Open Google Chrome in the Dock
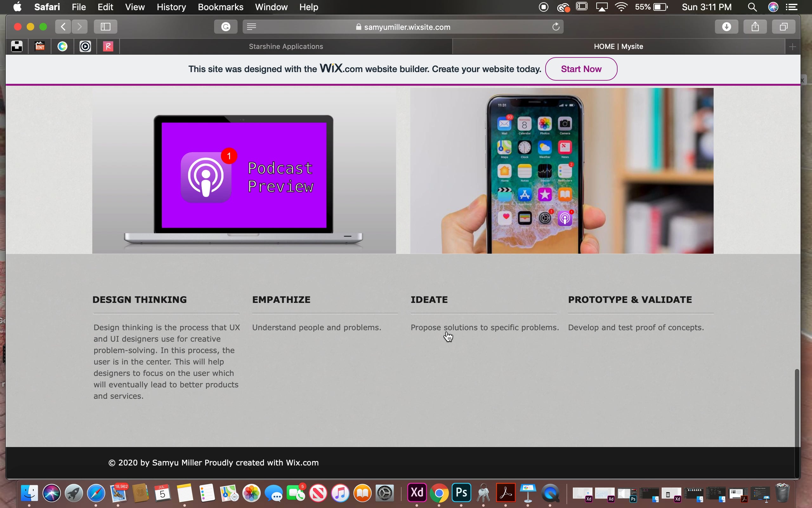Viewport: 812px width, 508px height. click(x=439, y=493)
